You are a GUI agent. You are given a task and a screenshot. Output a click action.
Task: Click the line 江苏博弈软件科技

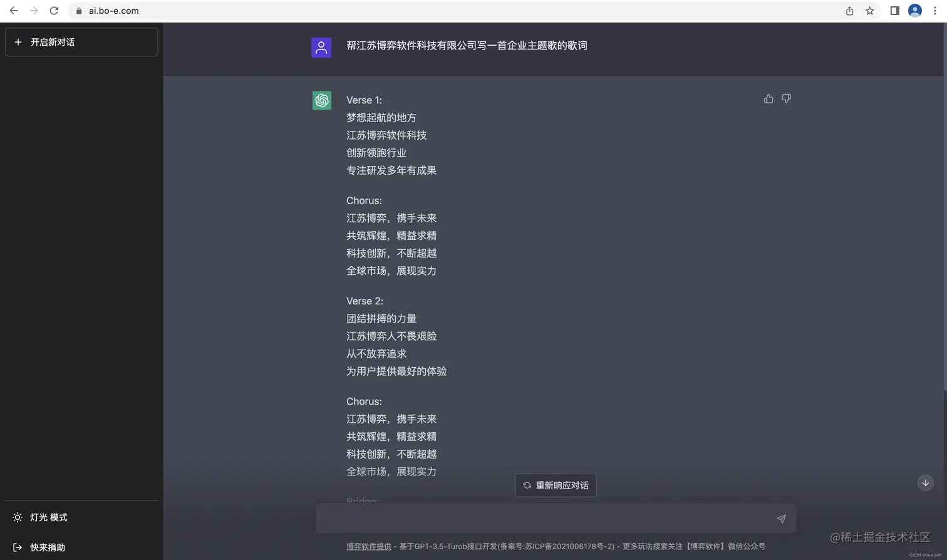[x=386, y=135]
